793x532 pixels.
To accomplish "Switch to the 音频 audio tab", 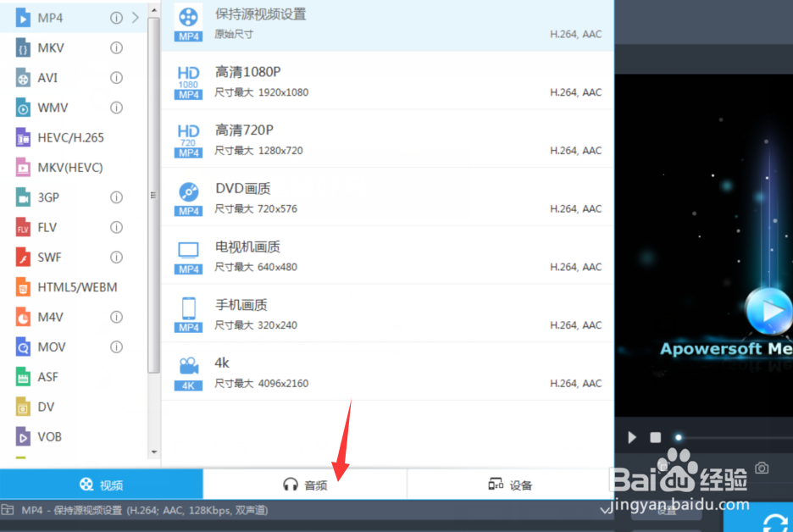I will pyautogui.click(x=305, y=484).
